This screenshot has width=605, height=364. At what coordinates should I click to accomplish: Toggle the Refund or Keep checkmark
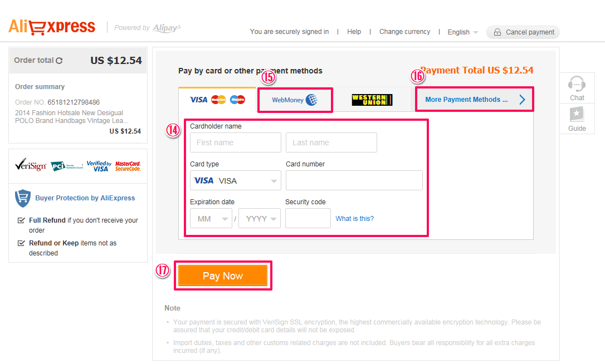tap(21, 243)
